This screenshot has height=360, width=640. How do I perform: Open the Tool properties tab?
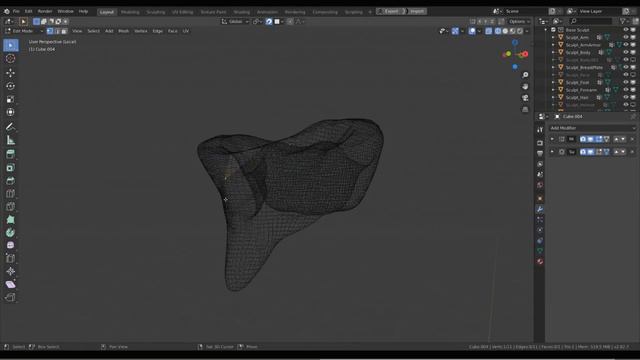pyautogui.click(x=540, y=130)
